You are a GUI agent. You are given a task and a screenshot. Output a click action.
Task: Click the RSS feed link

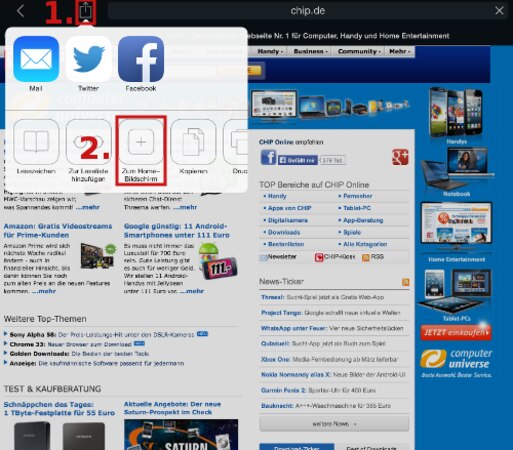coord(373,257)
